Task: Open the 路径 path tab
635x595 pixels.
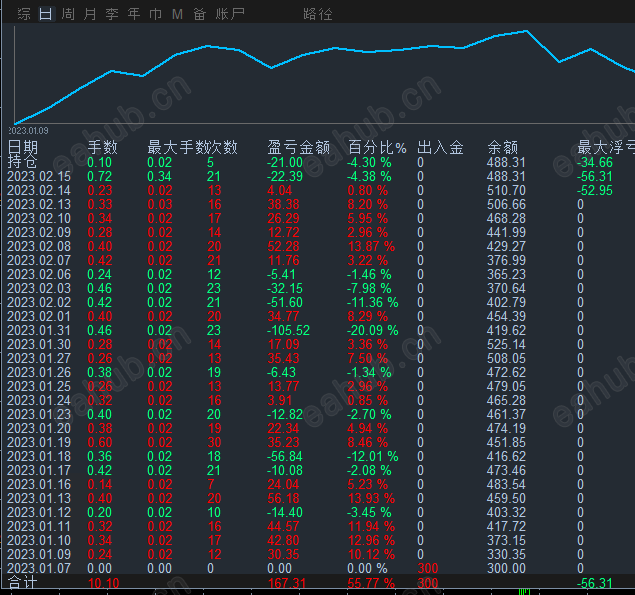Action: [x=318, y=14]
